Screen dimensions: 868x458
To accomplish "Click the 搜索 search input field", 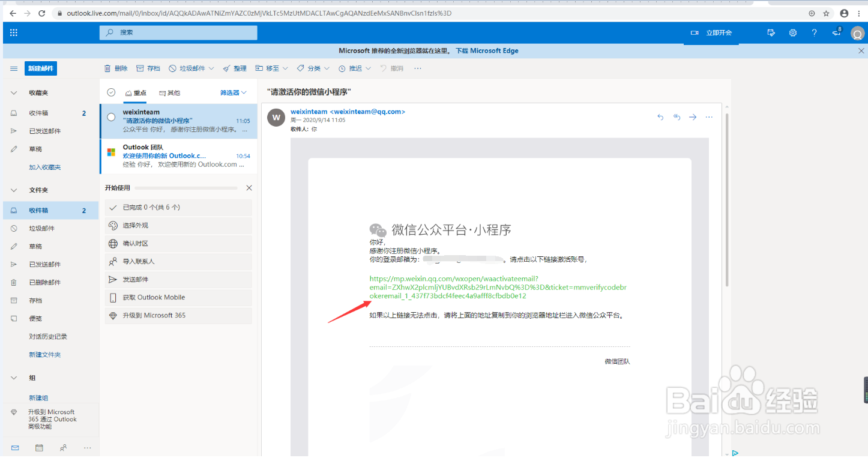I will coord(178,32).
